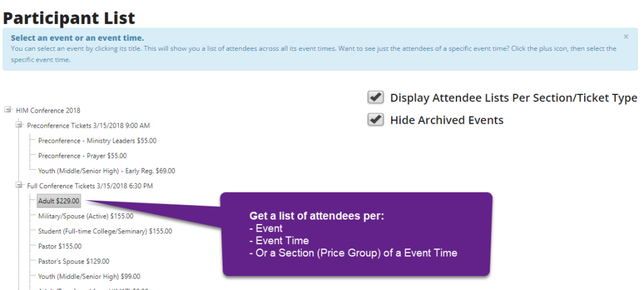Click the highlighted Adult $229.00 section
The image size is (644, 290).
click(x=59, y=201)
